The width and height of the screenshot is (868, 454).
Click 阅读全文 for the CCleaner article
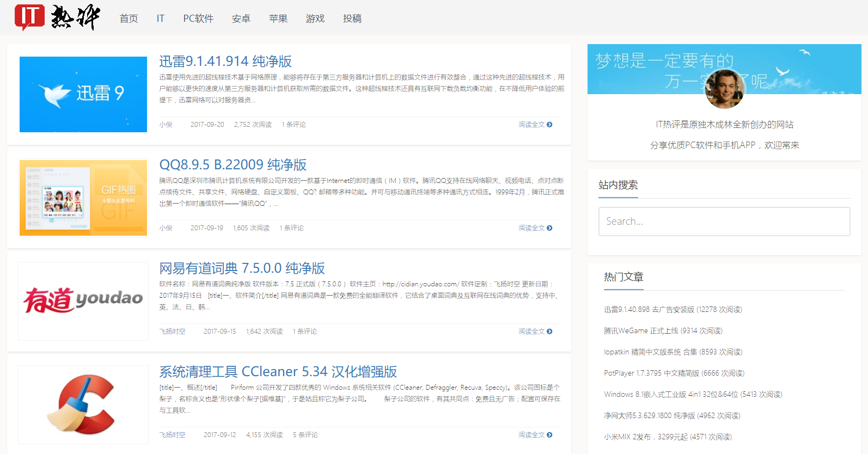(531, 435)
